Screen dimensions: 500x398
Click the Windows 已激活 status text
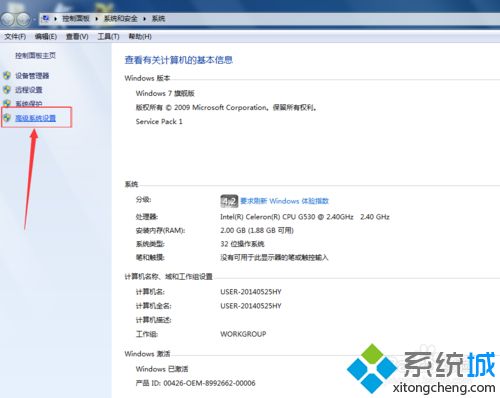coord(162,369)
